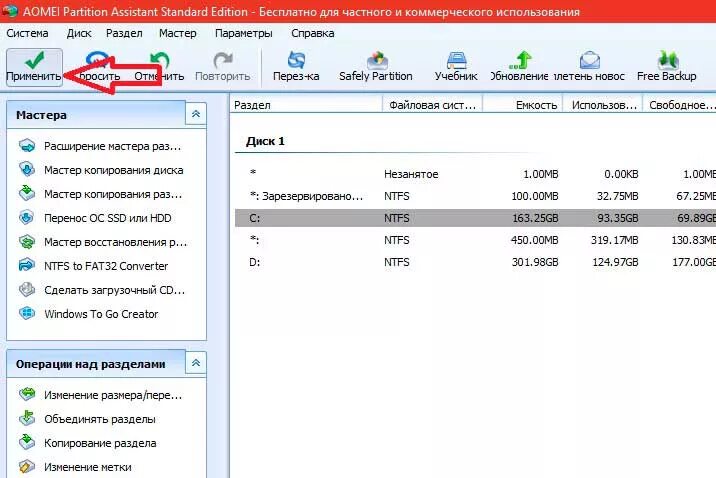Viewport: 716px width, 478px height.
Task: Select the Диск 1 group header
Action: point(265,141)
